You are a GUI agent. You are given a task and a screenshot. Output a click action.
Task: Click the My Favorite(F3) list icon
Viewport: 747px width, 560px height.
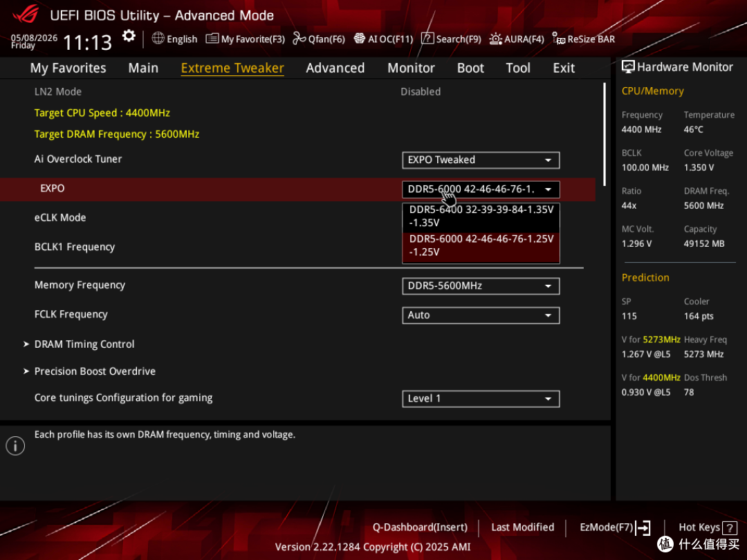[212, 39]
